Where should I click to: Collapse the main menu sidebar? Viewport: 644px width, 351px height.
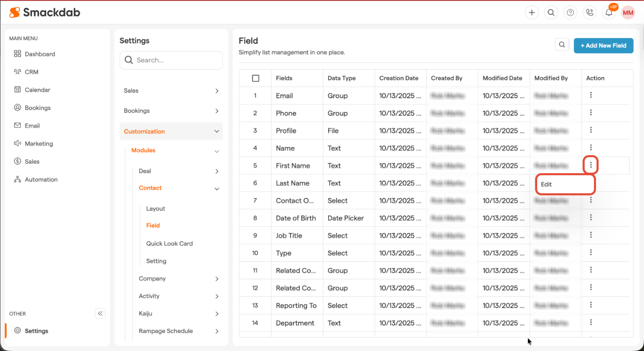point(100,313)
